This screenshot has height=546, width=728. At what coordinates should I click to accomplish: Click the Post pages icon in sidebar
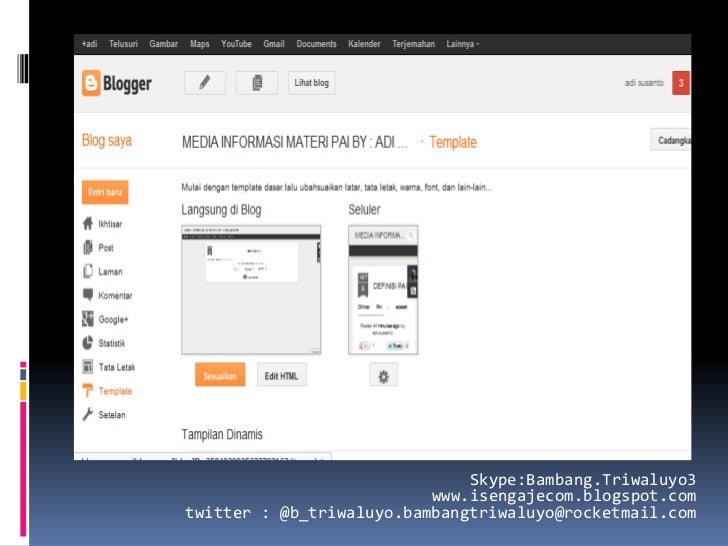pos(88,247)
